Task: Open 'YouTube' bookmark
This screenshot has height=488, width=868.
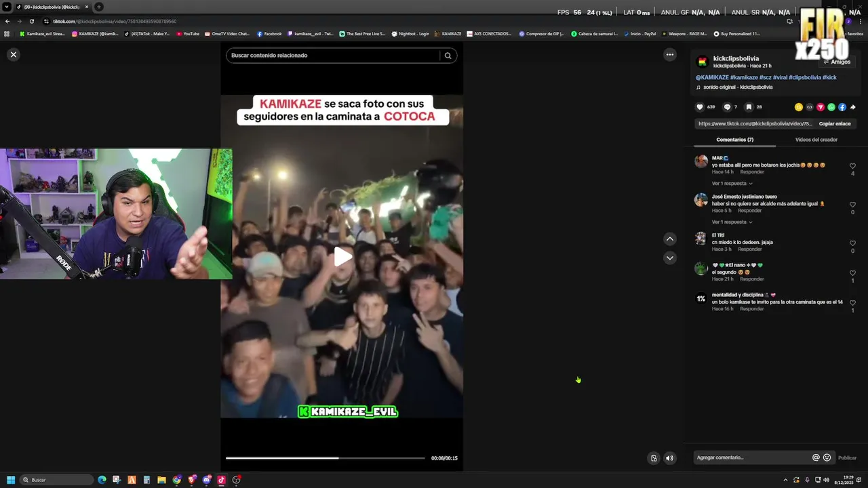Action: click(188, 34)
